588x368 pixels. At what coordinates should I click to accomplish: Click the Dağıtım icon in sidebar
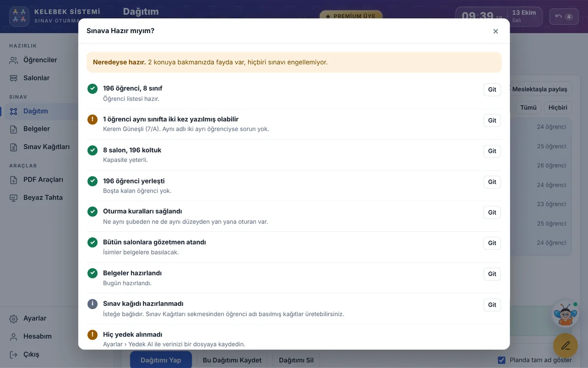[14, 111]
